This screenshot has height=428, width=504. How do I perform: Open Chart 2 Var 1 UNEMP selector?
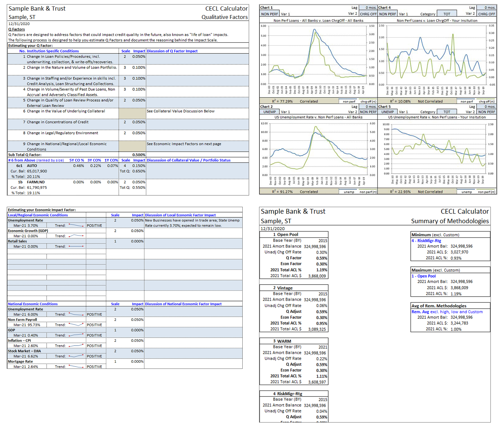(x=269, y=112)
